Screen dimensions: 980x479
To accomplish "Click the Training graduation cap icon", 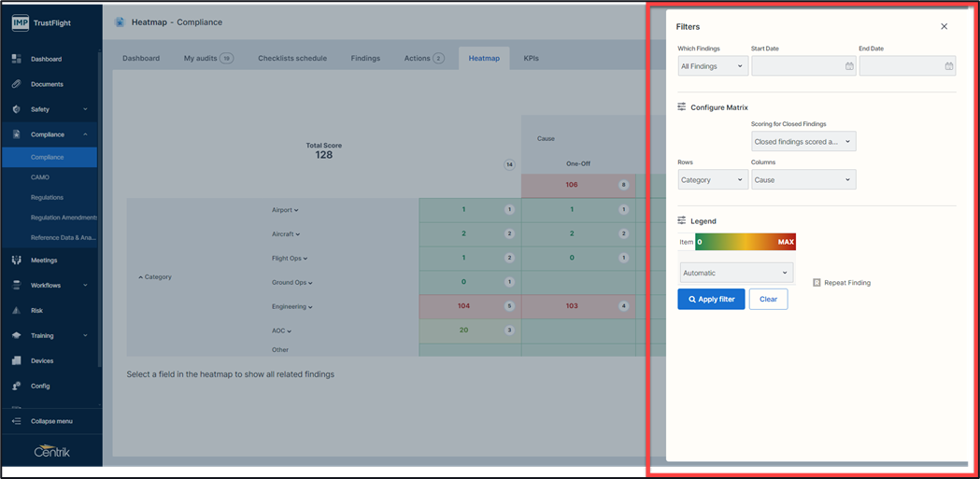I will coord(17,335).
